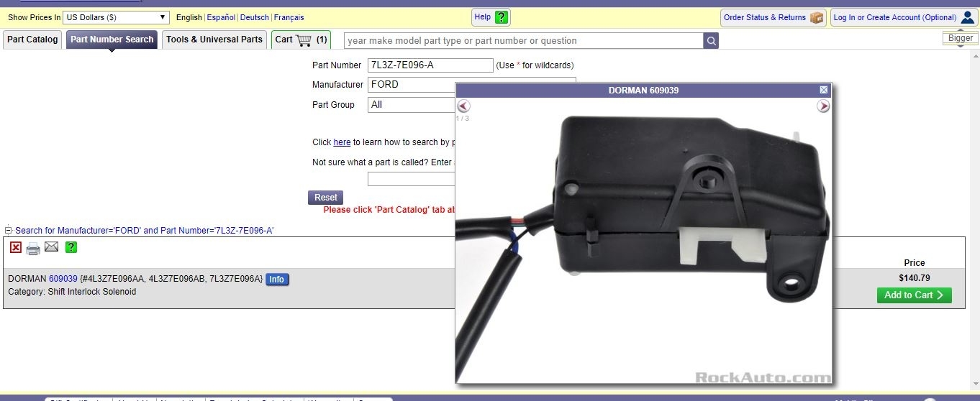Add DORMAN 609039 to cart

(914, 295)
